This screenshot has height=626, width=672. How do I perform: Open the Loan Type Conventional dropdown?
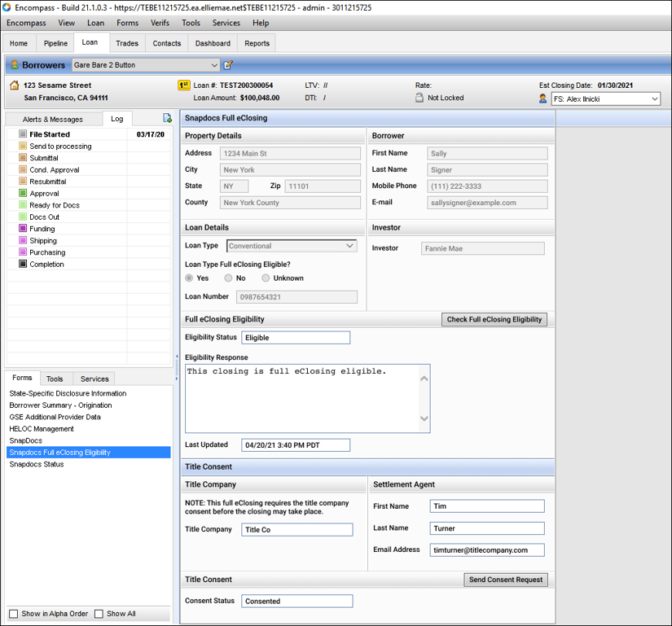click(292, 246)
